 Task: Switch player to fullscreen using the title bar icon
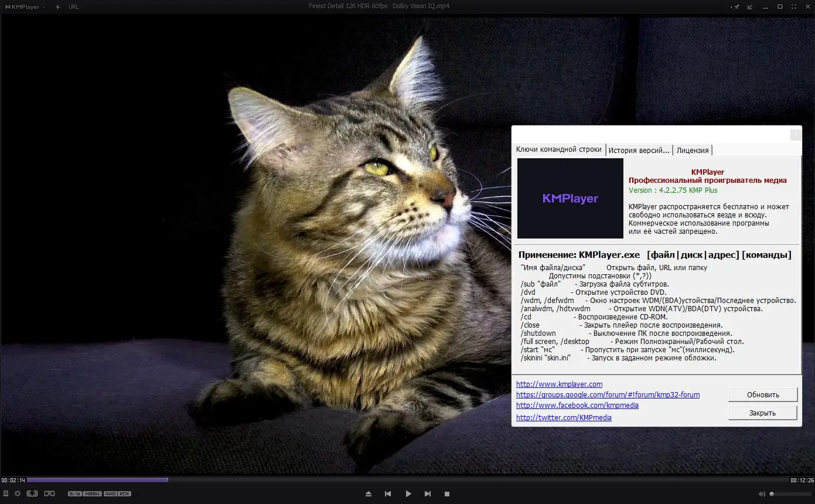coord(794,6)
